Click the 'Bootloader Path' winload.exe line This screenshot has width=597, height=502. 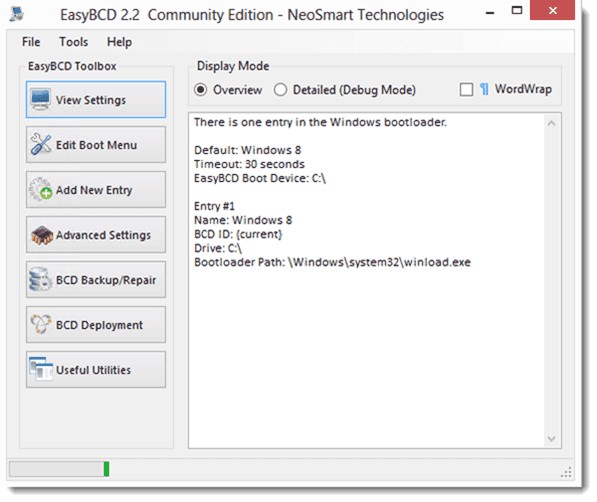(332, 262)
